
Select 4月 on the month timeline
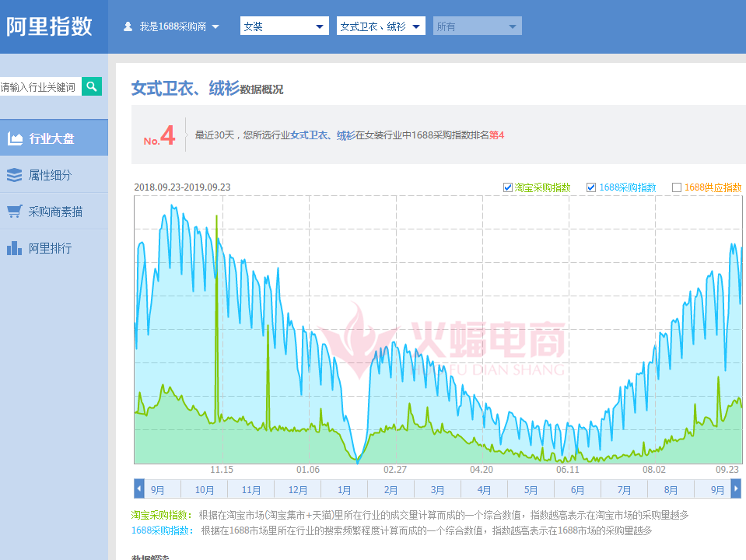click(484, 489)
